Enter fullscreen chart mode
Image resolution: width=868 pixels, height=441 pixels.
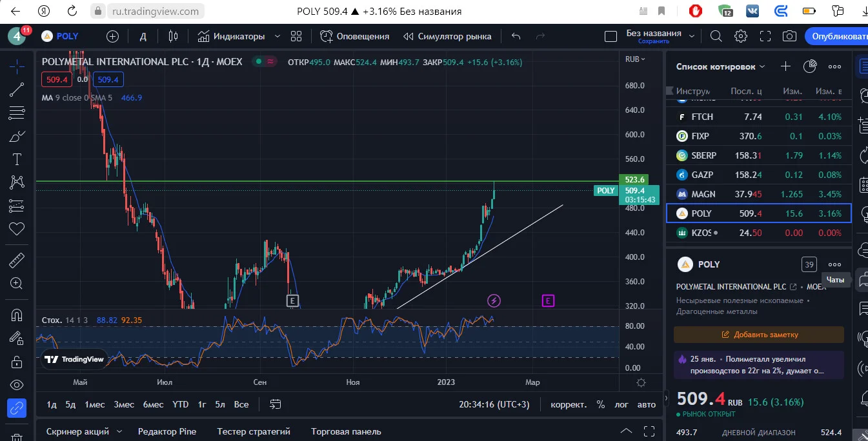765,36
